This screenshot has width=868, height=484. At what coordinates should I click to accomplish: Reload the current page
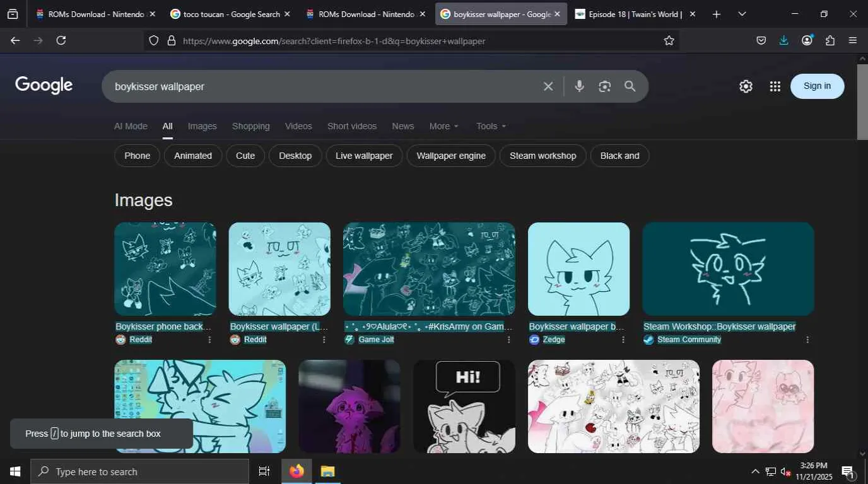click(x=61, y=40)
